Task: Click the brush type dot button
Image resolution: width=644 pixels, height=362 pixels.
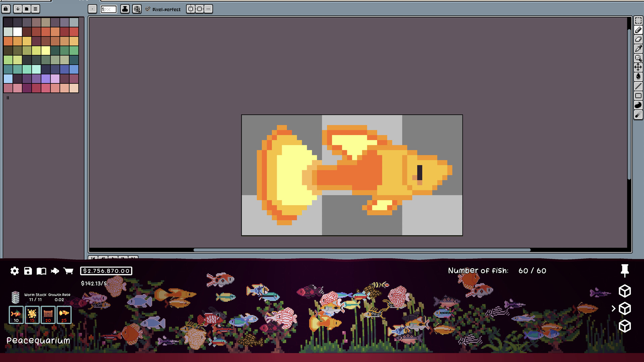Action: (x=92, y=9)
